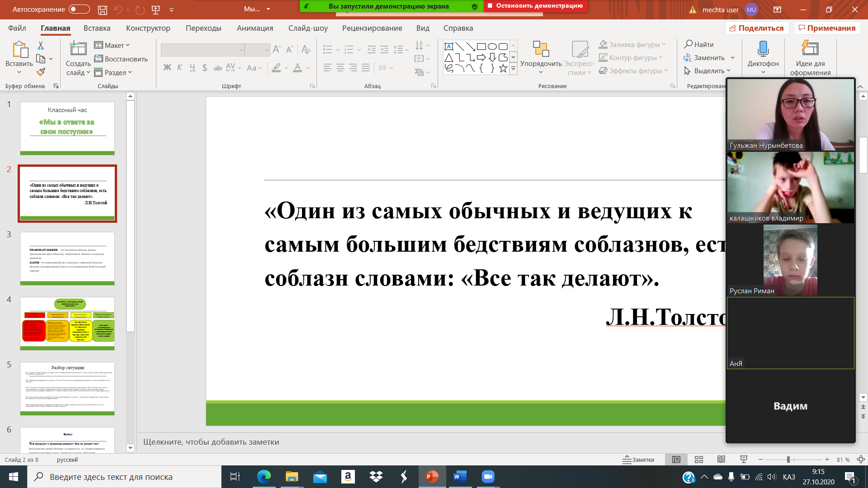Open Идеи для оформления panel
868x488 pixels.
pyautogui.click(x=811, y=54)
